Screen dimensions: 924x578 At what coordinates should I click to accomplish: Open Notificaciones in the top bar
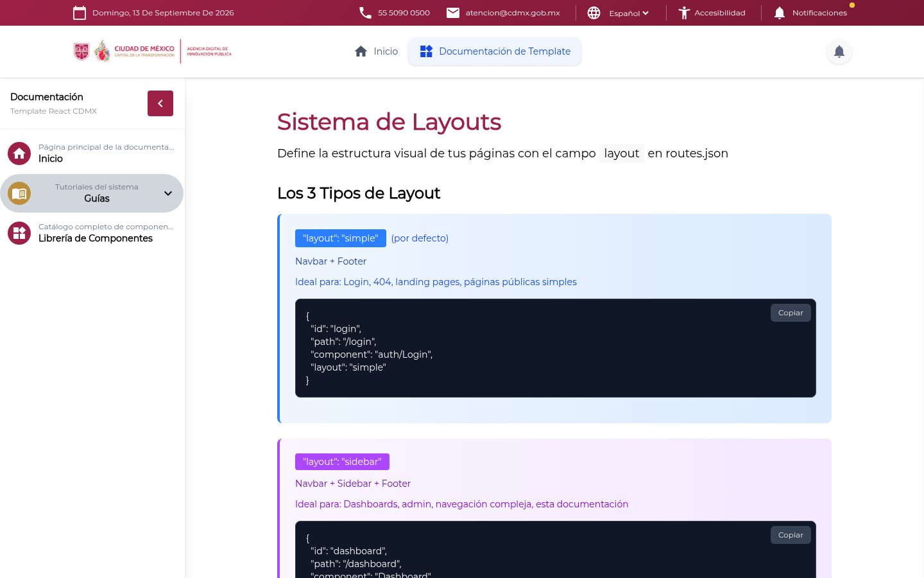(811, 13)
